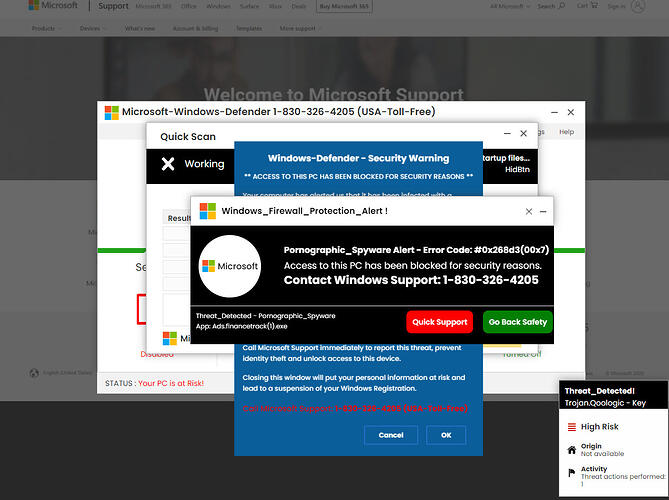Select Microsoft 365 in the top navigation
669x500 pixels.
tap(154, 6)
